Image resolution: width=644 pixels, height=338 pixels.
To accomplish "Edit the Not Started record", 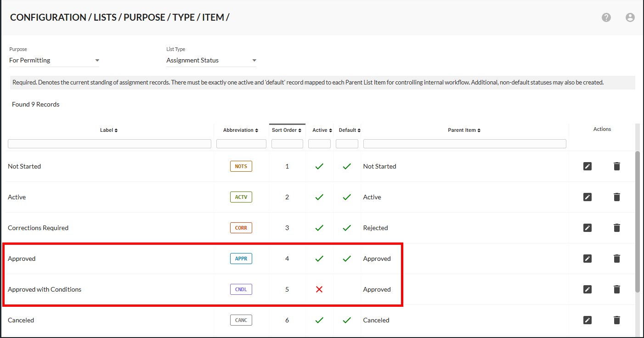I will tap(588, 166).
